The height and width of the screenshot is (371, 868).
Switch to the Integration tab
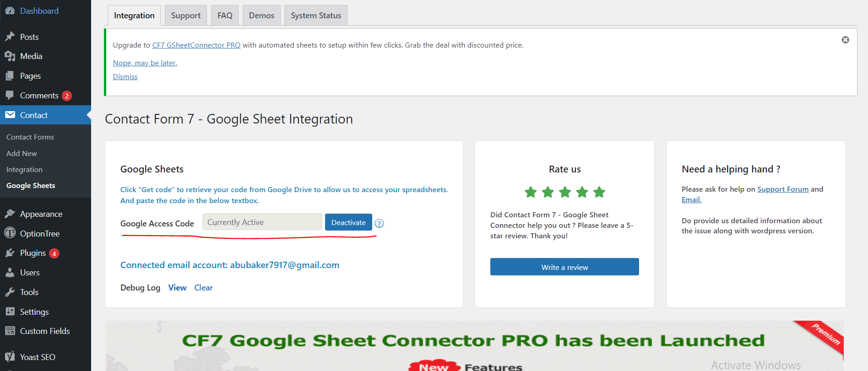[x=134, y=16]
